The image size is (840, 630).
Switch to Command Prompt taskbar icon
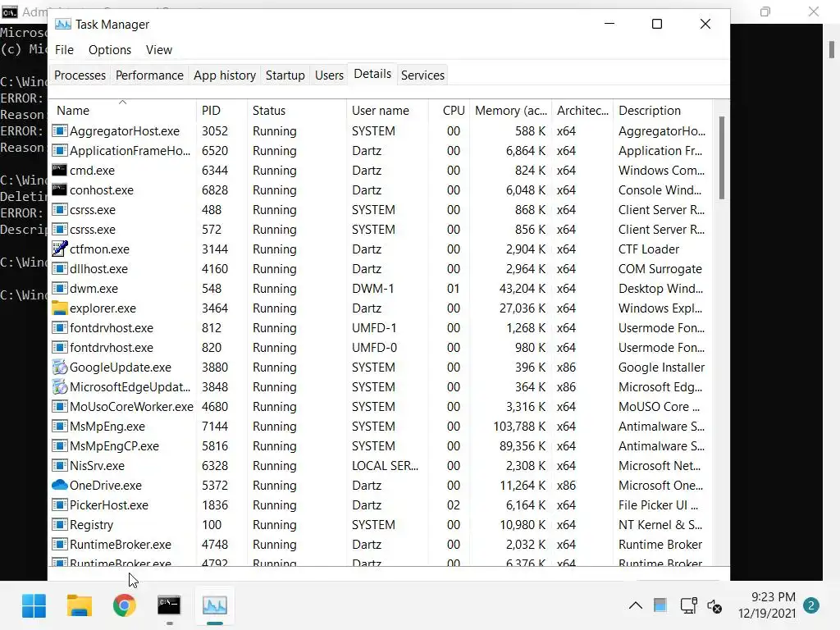click(x=169, y=606)
